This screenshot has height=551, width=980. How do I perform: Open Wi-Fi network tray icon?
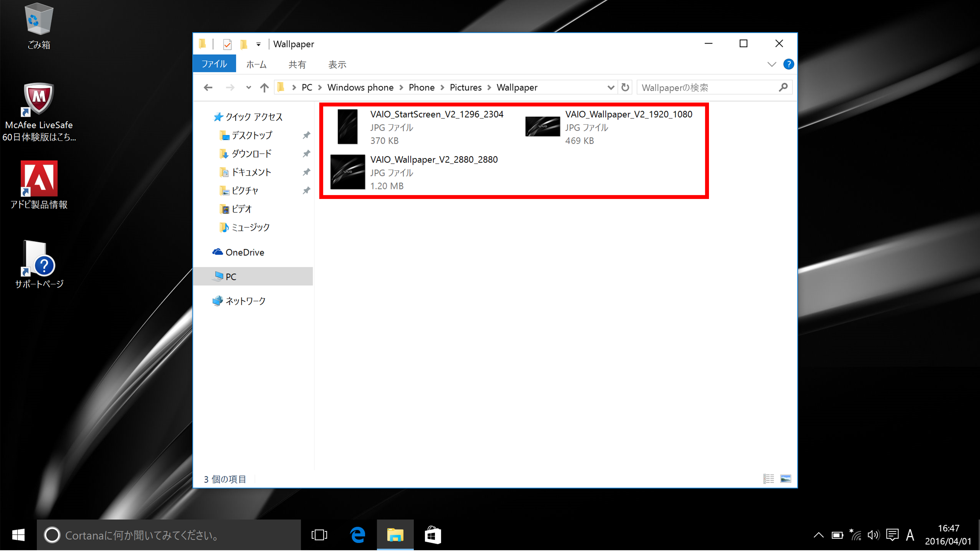point(856,535)
